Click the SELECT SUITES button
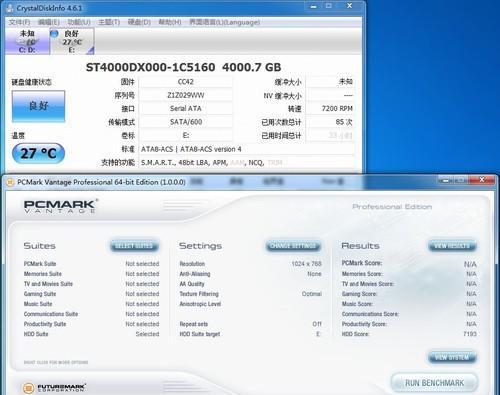The image size is (500, 395). [x=134, y=246]
